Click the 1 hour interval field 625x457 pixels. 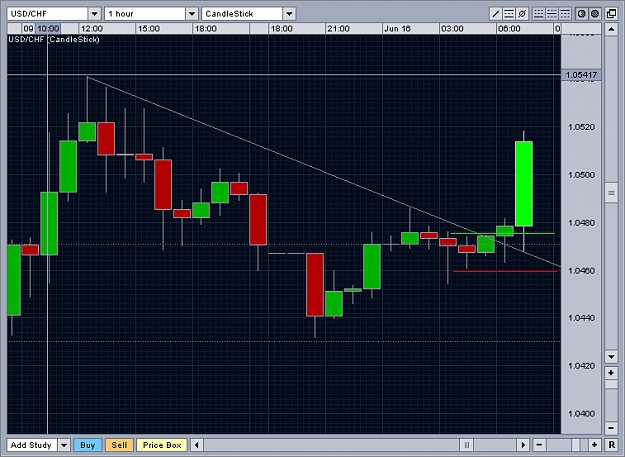(145, 14)
